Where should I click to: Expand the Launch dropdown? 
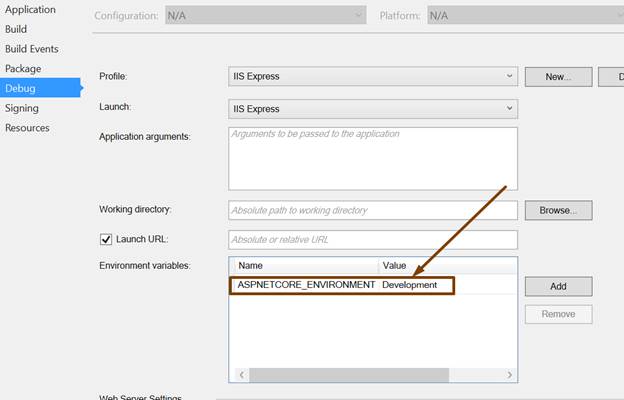tap(372, 108)
